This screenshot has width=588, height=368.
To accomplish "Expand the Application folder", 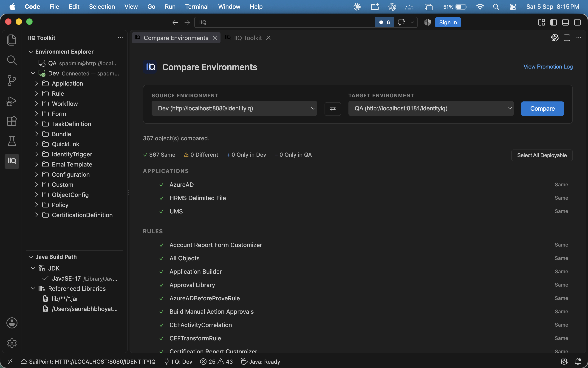I will (37, 83).
